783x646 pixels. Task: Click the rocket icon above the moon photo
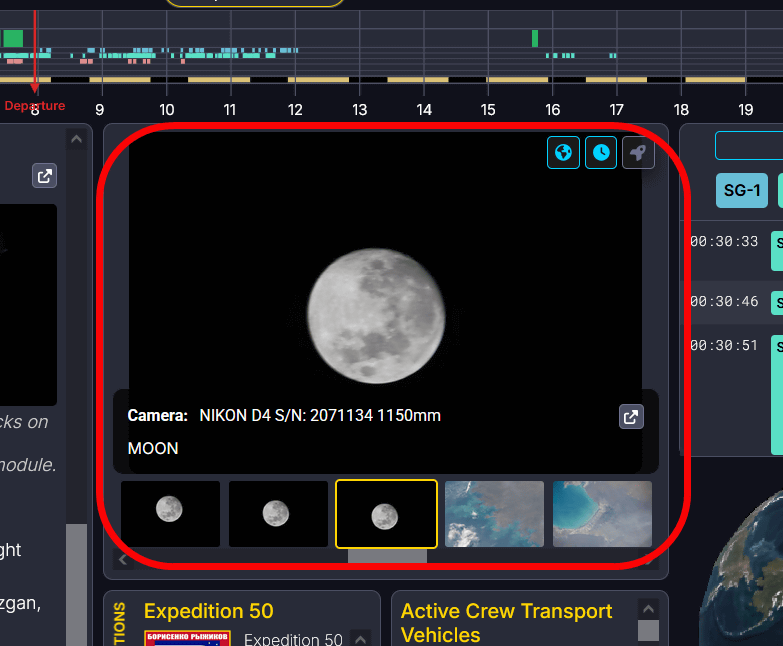(x=638, y=153)
